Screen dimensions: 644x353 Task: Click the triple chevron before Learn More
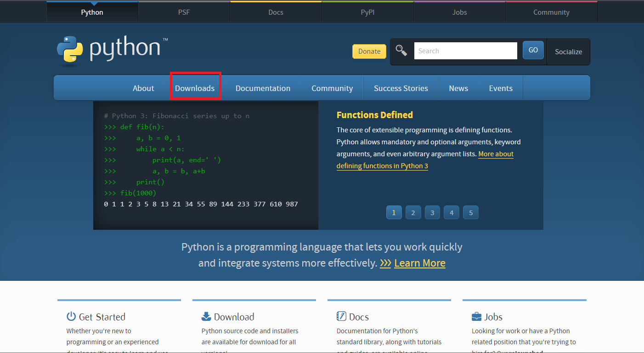(x=385, y=263)
